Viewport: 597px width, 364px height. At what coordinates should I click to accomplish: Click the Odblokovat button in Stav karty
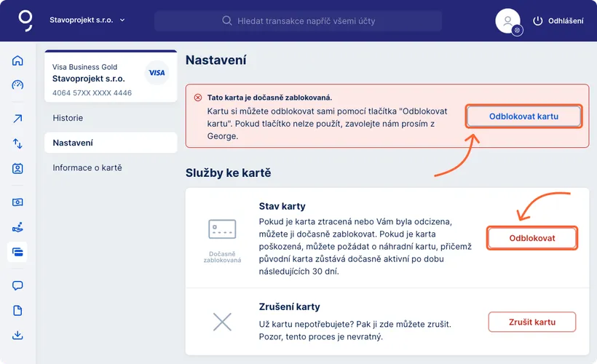[532, 238]
